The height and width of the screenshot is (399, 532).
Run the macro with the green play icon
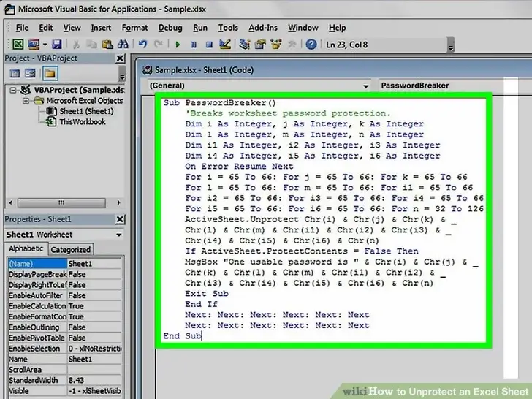click(178, 45)
